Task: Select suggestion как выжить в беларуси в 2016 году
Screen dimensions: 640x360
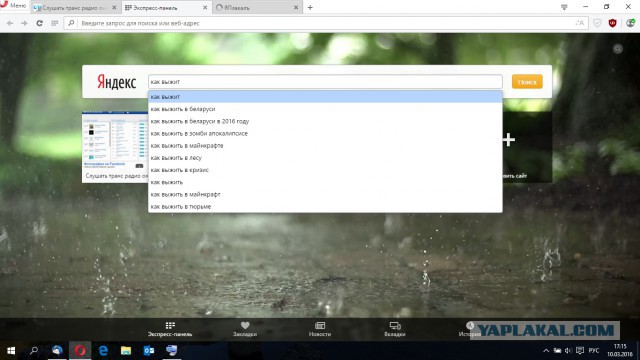Action: coord(325,121)
